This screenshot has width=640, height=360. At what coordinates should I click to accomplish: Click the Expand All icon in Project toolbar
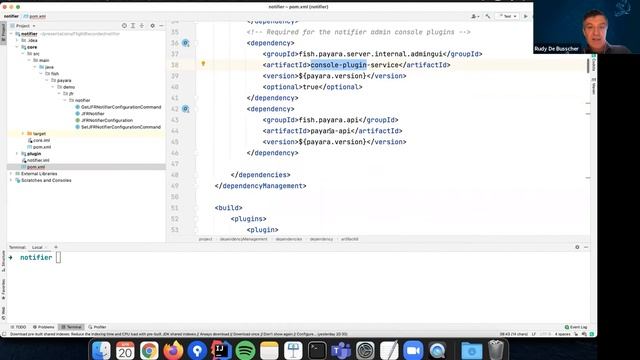coord(133,26)
